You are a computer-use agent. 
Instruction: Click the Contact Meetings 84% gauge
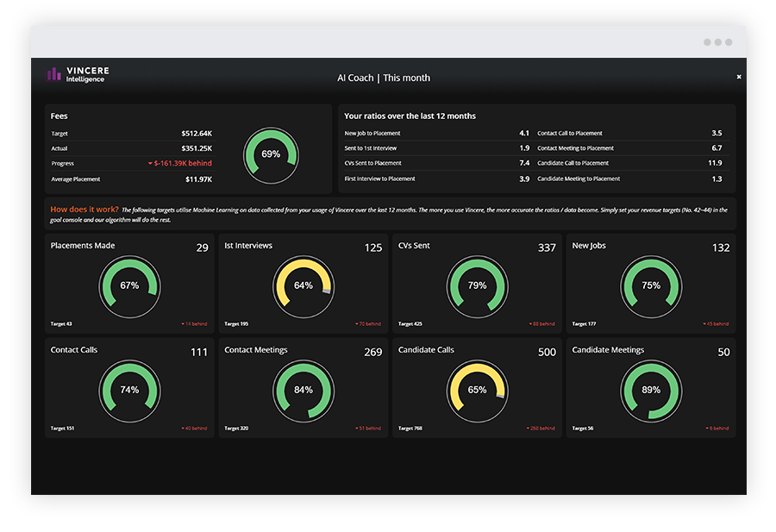click(304, 390)
